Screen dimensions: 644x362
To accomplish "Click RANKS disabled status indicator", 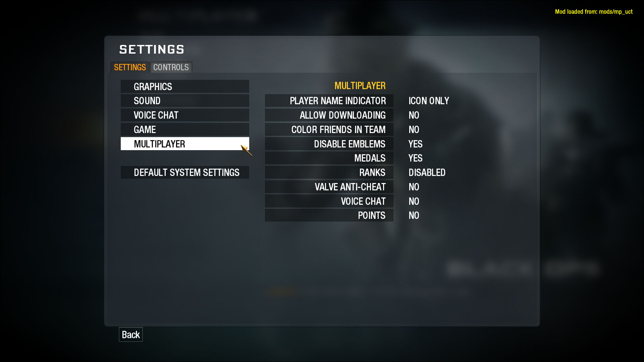I will pyautogui.click(x=427, y=172).
